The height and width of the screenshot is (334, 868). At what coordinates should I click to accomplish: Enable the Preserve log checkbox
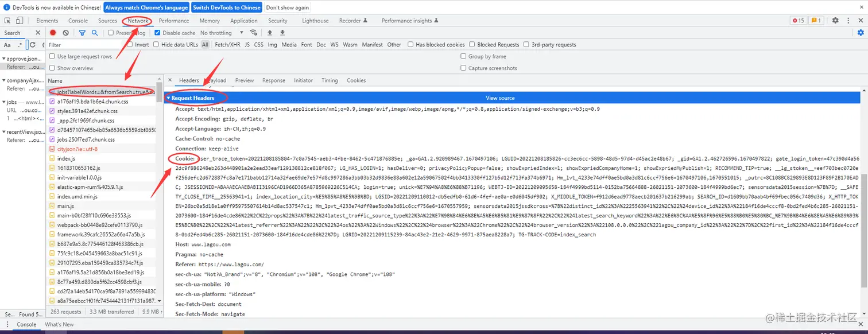pyautogui.click(x=111, y=33)
